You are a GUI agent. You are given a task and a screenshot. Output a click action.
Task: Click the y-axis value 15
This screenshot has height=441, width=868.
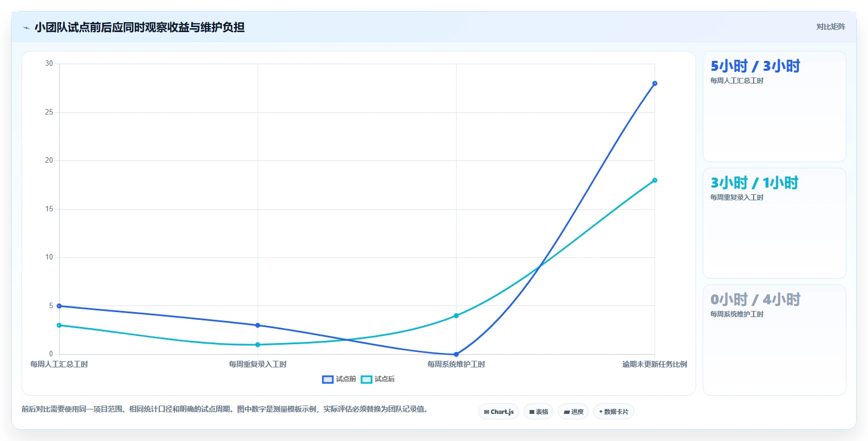49,209
